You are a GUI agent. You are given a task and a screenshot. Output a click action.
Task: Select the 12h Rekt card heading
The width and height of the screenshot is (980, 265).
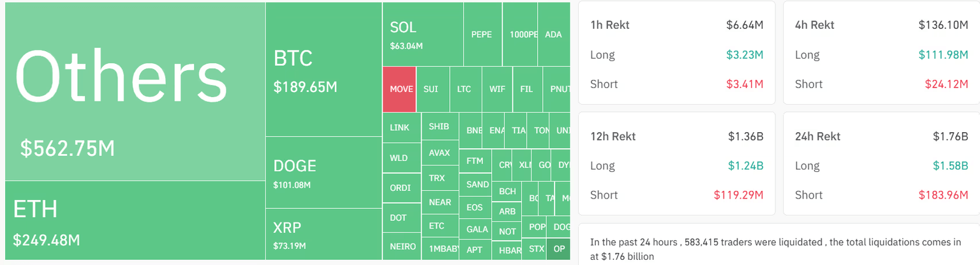pyautogui.click(x=612, y=137)
